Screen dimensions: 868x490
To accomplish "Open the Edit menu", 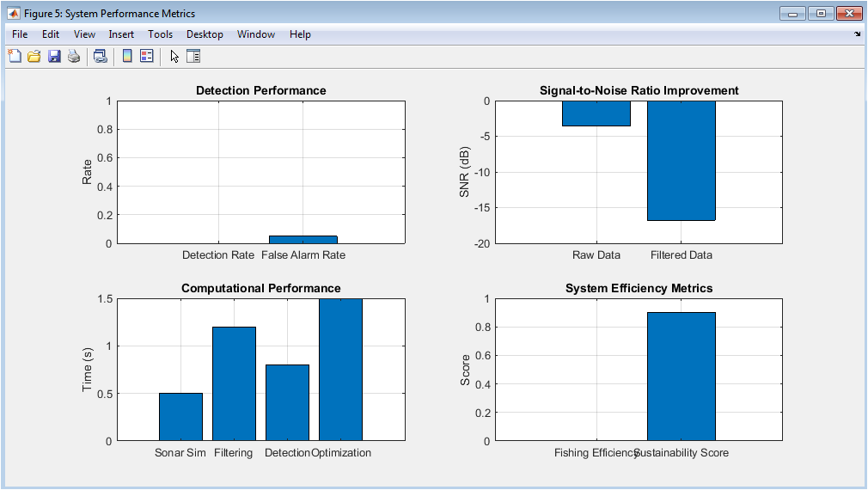I will (51, 34).
